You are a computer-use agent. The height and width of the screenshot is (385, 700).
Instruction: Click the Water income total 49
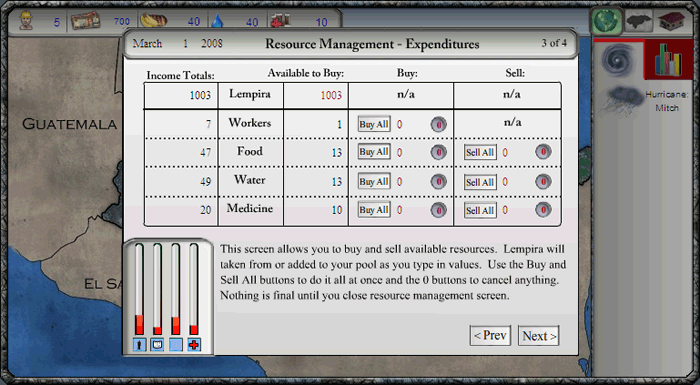(205, 181)
